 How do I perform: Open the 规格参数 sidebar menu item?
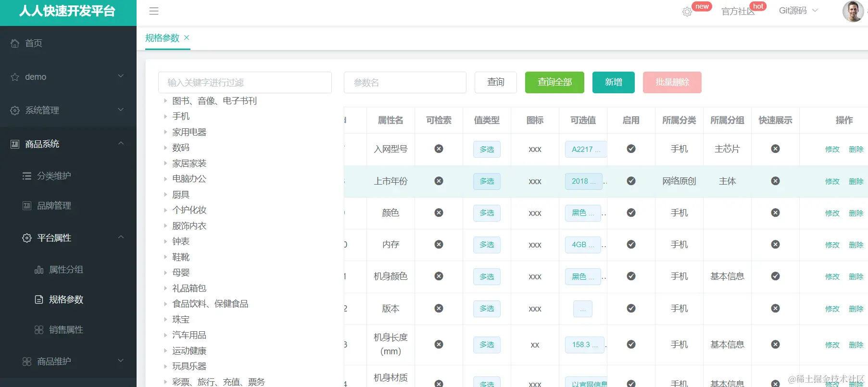68,300
